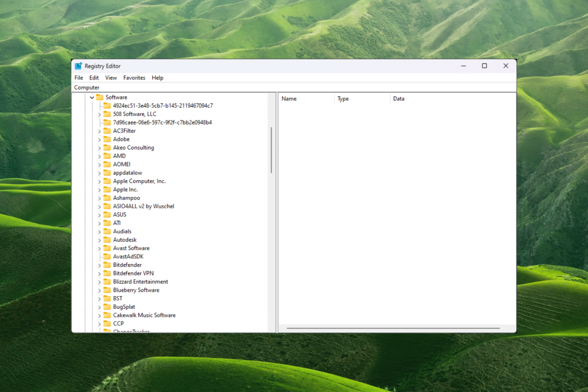Select the Bitdefender VPN key label
The width and height of the screenshot is (588, 392).
tap(133, 273)
